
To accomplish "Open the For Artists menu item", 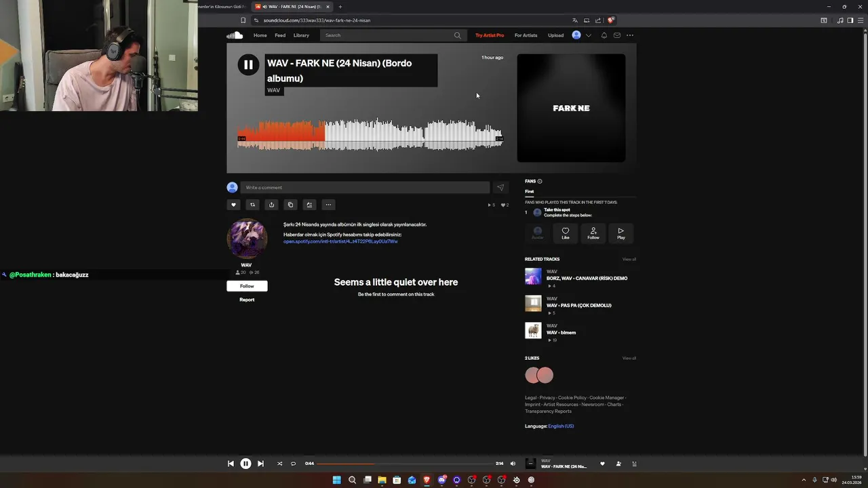I will [526, 35].
